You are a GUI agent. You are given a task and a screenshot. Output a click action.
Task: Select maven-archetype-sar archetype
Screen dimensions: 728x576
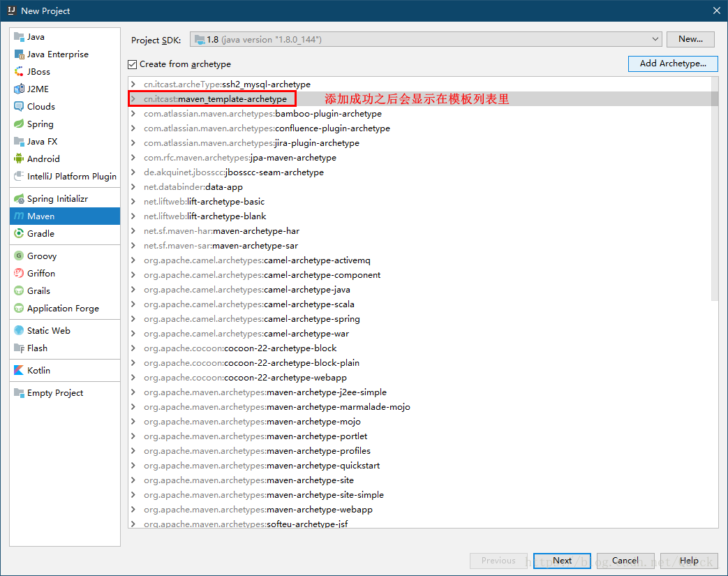coord(419,246)
